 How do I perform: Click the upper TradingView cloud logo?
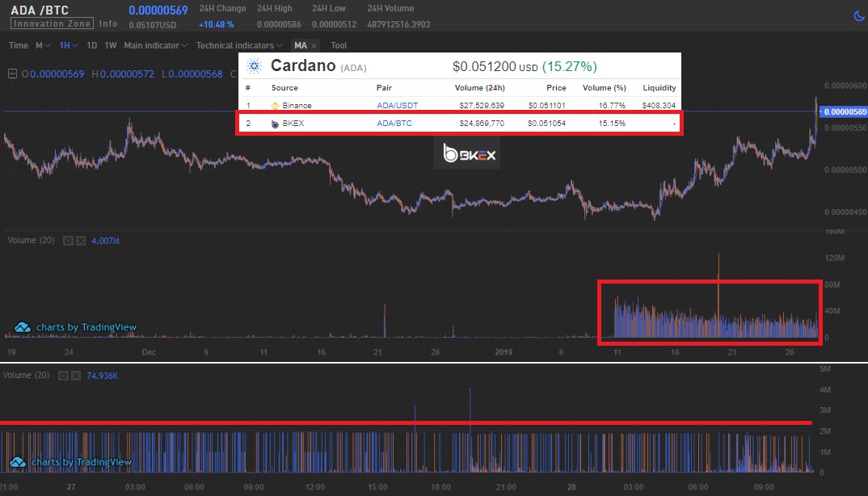click(x=23, y=327)
